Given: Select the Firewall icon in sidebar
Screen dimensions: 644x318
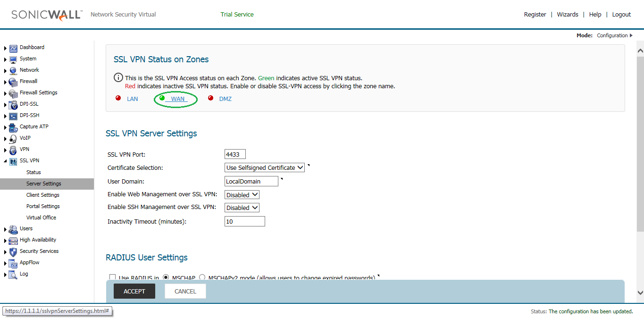Looking at the screenshot, I should [x=13, y=81].
